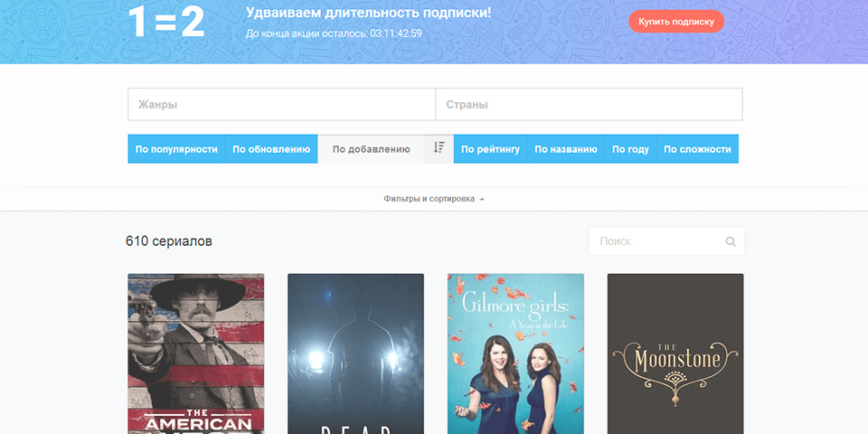Open the Жанры genre filter field

coord(282,104)
